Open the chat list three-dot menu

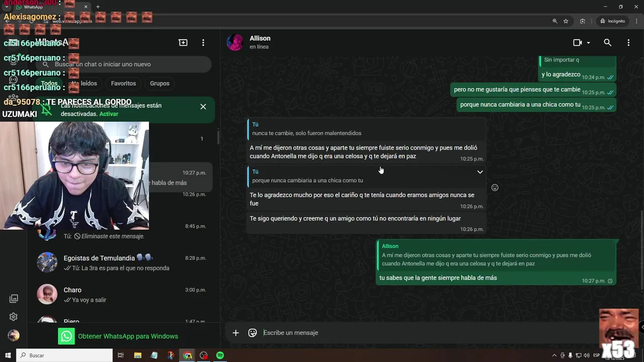click(x=203, y=43)
